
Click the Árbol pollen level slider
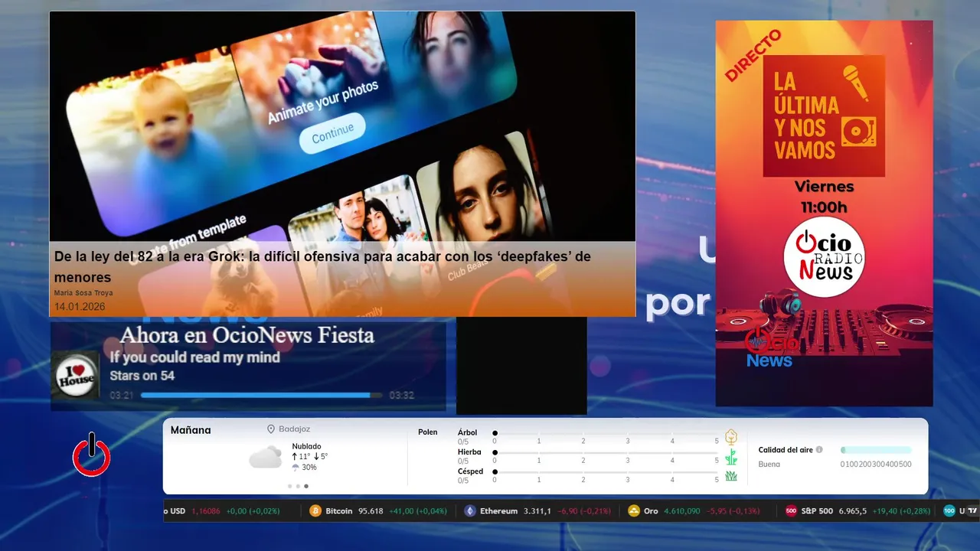(606, 433)
